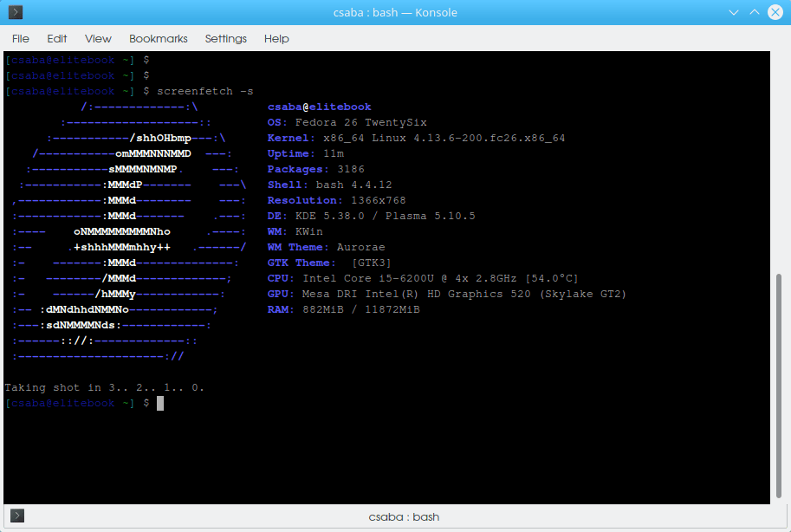Open the View menu
Screen dimensions: 791x532
pos(98,38)
